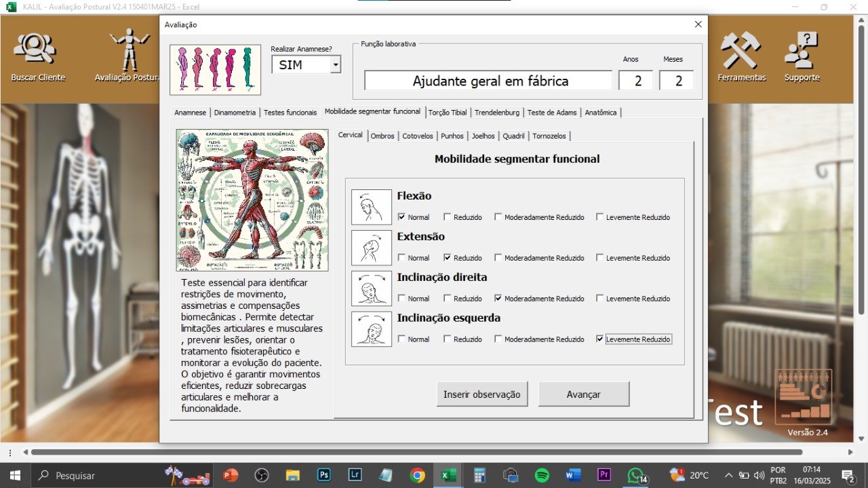Check Reduzido for Inclinação direita
This screenshot has height=488, width=868.
[448, 299]
